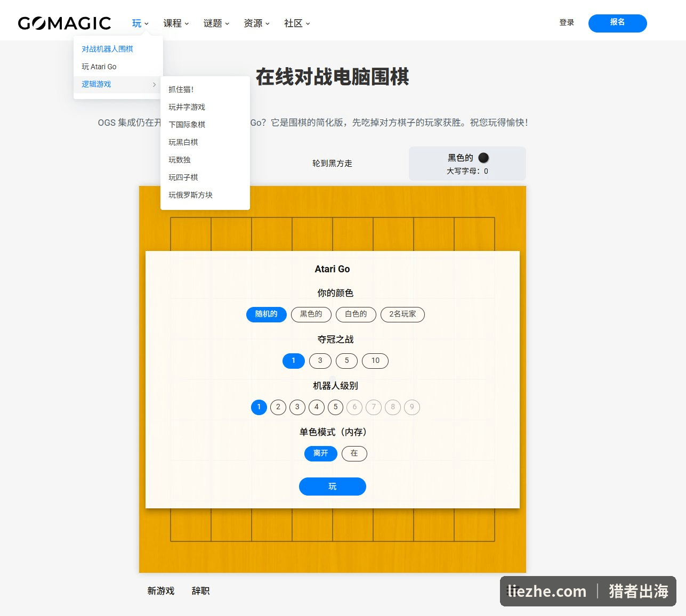
Task: Set 夺冠之战 to 1
Action: point(293,361)
